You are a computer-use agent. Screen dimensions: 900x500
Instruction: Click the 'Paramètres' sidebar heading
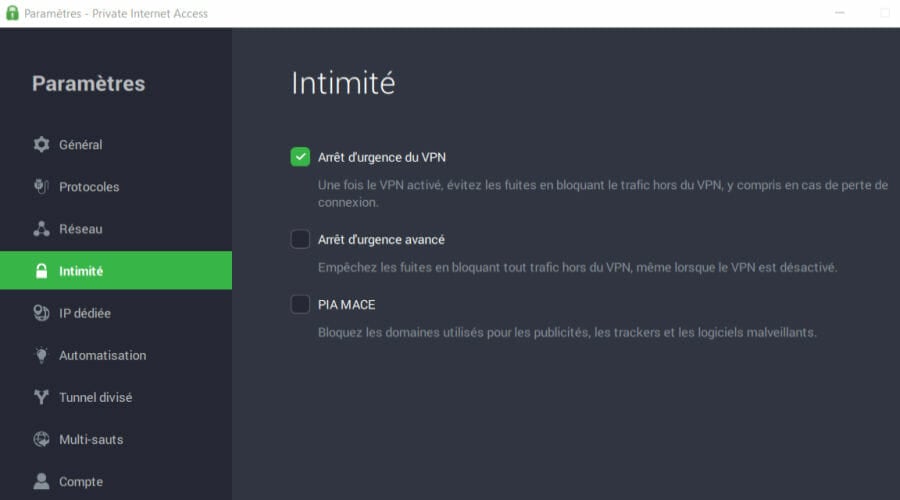point(88,84)
